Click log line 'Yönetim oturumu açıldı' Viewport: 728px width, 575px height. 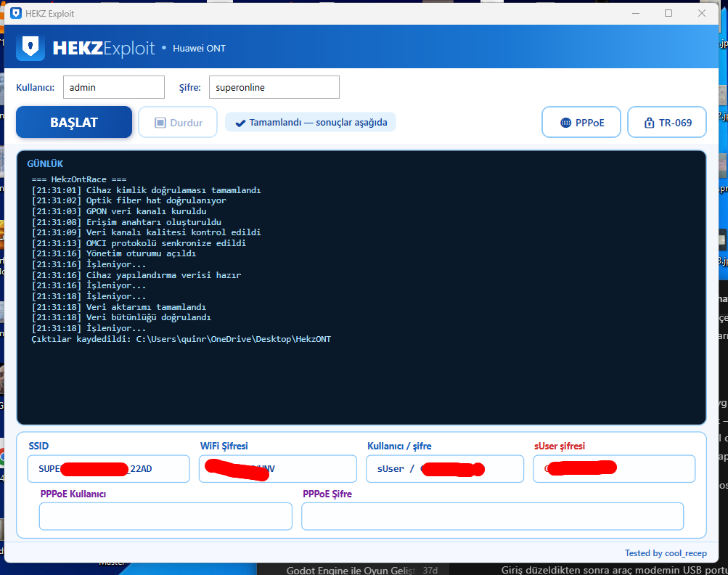pyautogui.click(x=114, y=253)
